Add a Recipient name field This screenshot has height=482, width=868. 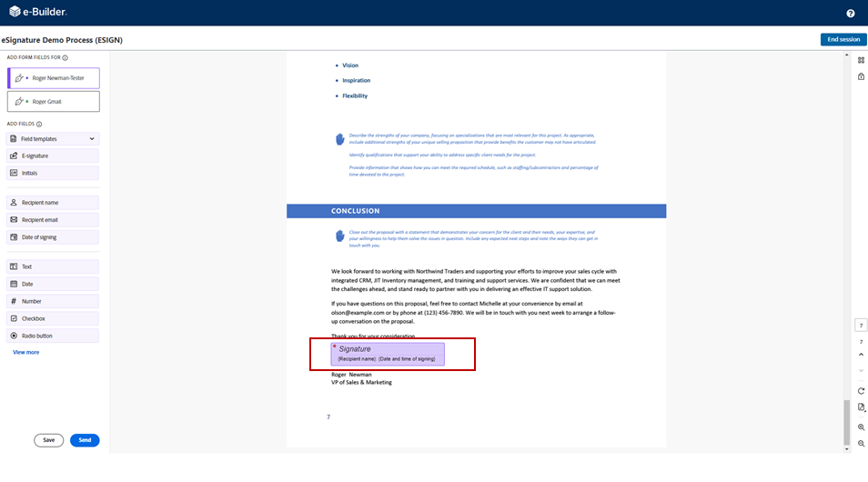pyautogui.click(x=53, y=203)
